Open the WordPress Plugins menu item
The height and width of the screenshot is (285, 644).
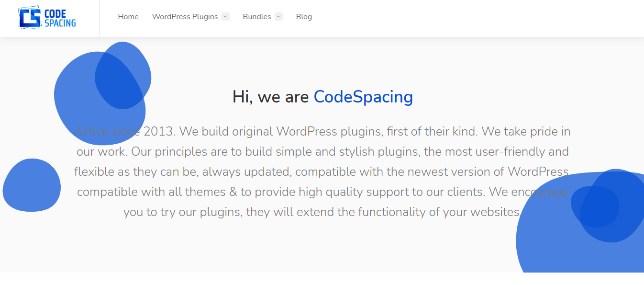tap(185, 17)
